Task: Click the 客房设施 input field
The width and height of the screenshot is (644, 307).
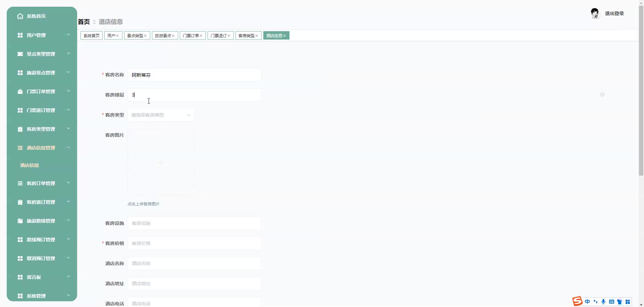Action: click(194, 223)
